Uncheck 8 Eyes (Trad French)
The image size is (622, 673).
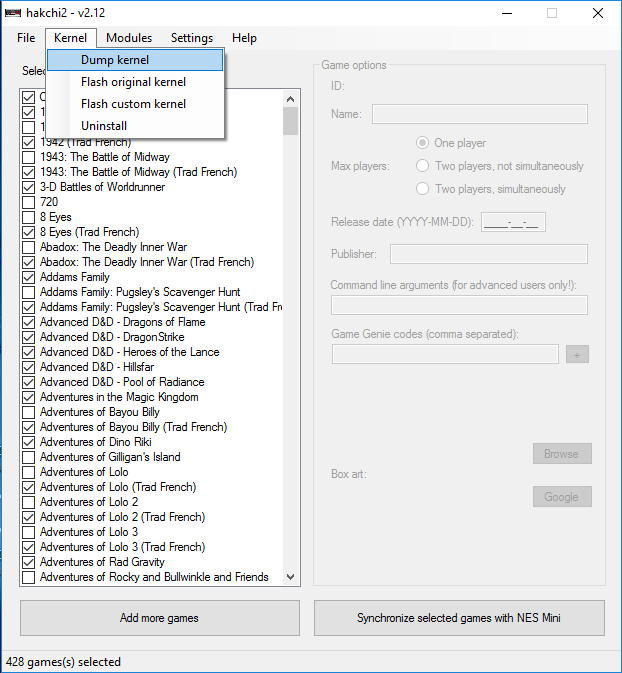tap(28, 232)
